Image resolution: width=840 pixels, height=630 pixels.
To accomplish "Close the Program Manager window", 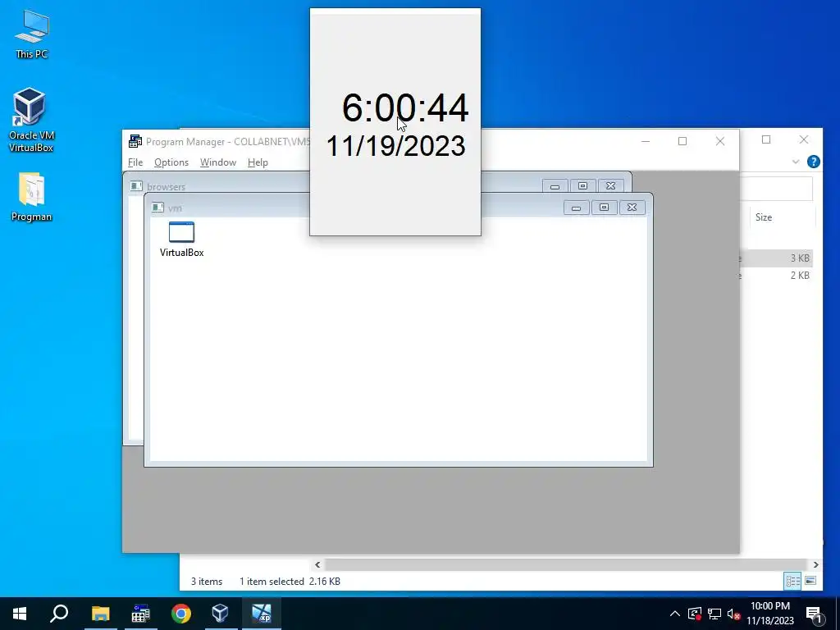I will pos(720,141).
